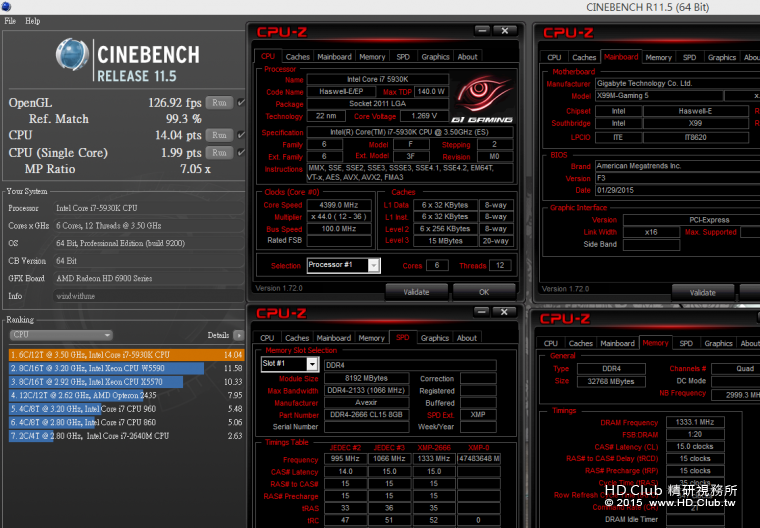Switch to Caches tab in CPU tab CPU-Z window

(297, 57)
